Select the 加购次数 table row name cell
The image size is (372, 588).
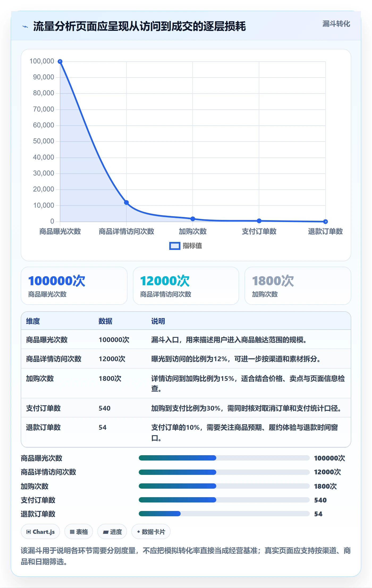pos(40,378)
